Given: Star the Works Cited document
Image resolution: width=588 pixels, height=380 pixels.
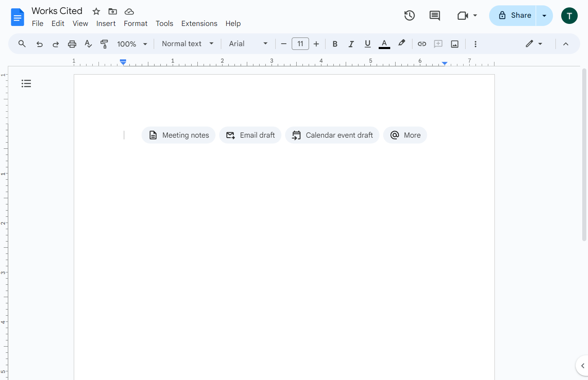Looking at the screenshot, I should point(96,12).
